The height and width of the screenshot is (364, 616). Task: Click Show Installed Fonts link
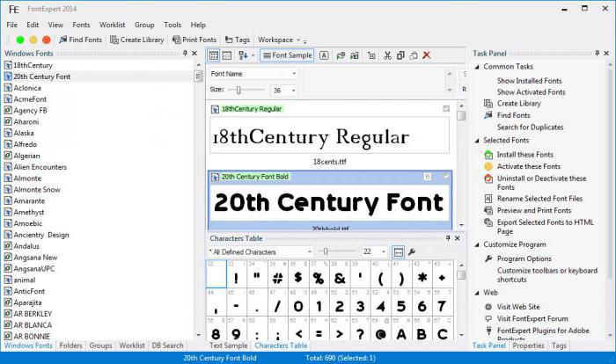pyautogui.click(x=529, y=81)
